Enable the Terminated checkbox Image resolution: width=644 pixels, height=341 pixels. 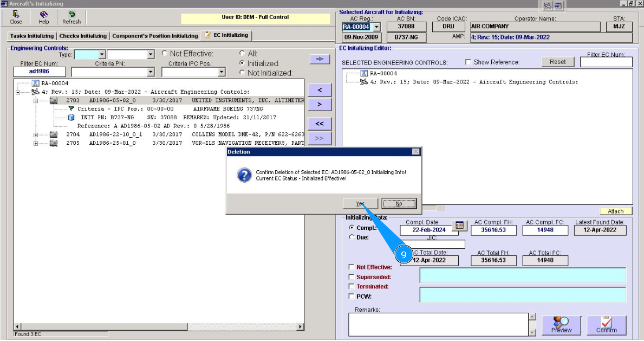click(351, 286)
